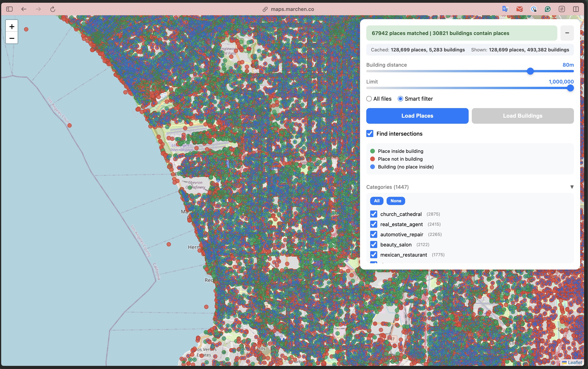Open the Grammarly extension

click(548, 9)
